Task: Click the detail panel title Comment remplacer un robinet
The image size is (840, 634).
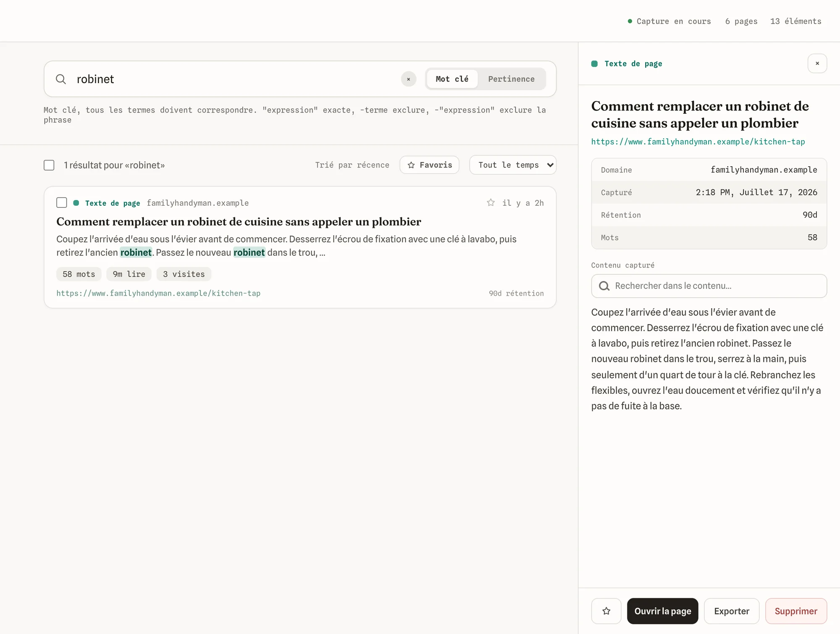Action: [x=700, y=115]
